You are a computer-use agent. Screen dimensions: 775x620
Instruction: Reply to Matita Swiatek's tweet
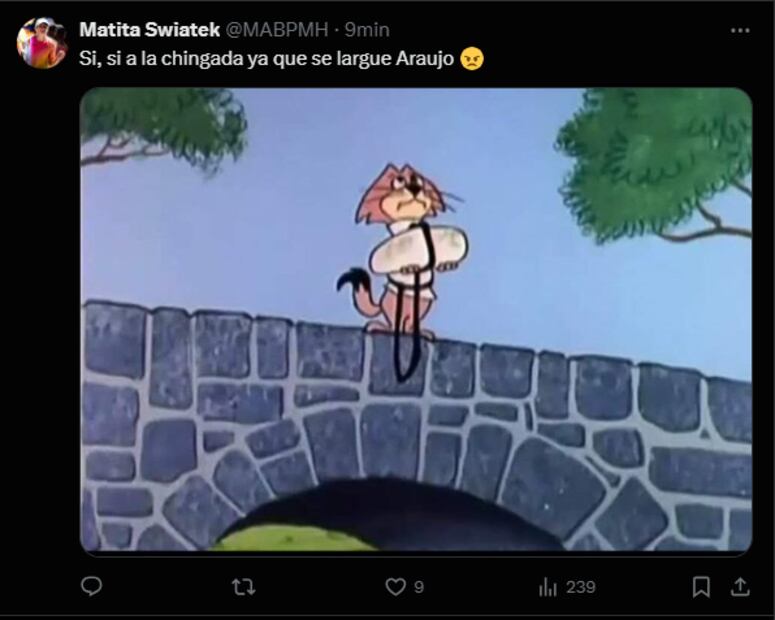click(91, 587)
